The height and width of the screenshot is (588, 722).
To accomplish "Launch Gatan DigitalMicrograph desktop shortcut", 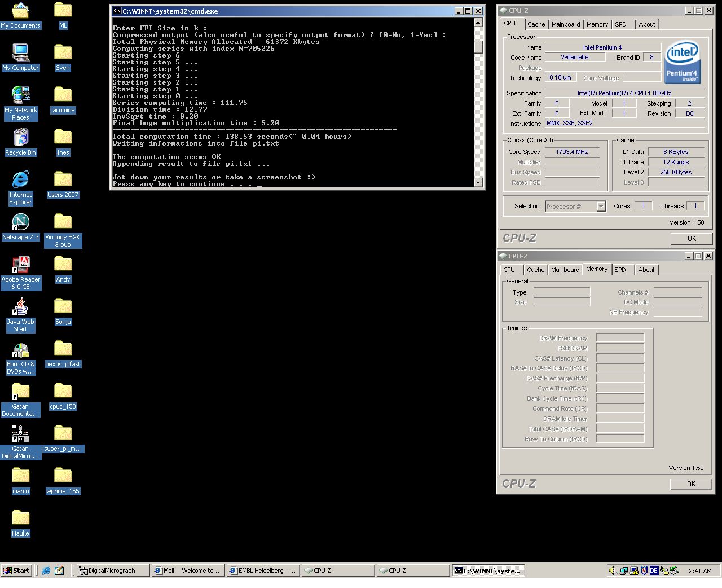I will 20,441.
